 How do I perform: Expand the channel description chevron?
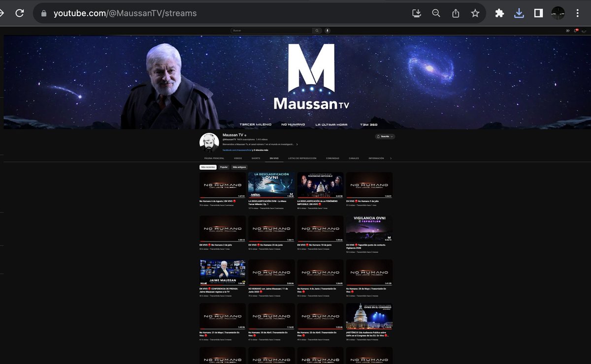[x=297, y=145]
